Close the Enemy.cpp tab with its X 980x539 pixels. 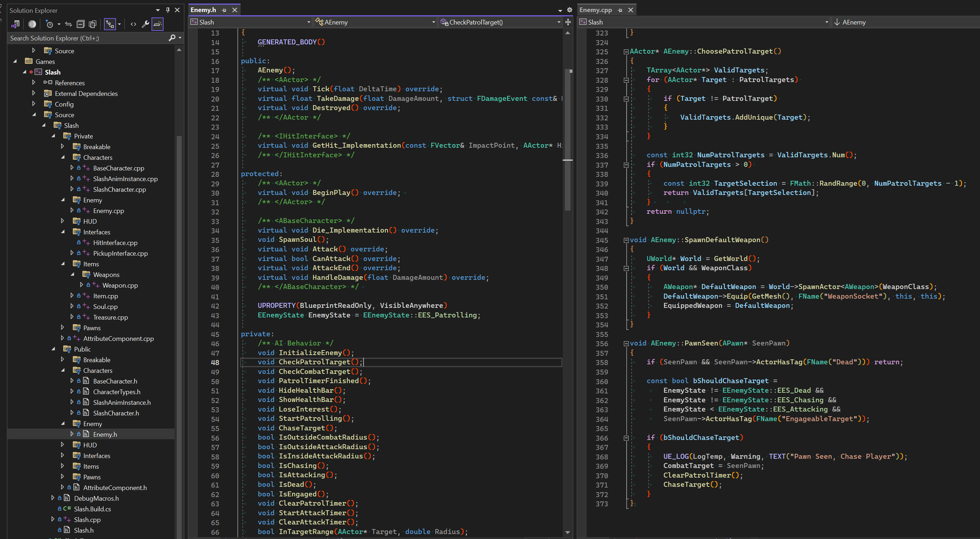[631, 10]
